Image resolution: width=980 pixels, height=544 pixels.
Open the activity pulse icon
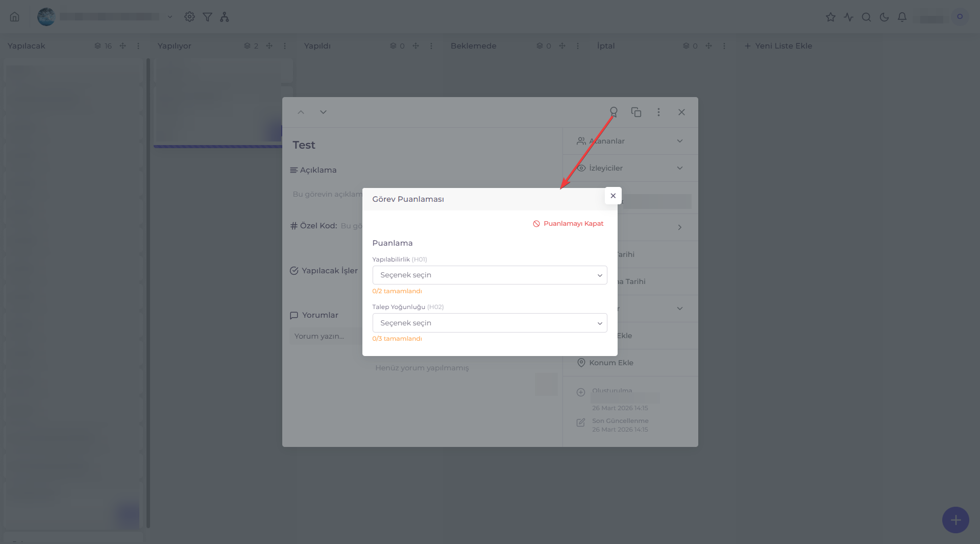coord(848,17)
